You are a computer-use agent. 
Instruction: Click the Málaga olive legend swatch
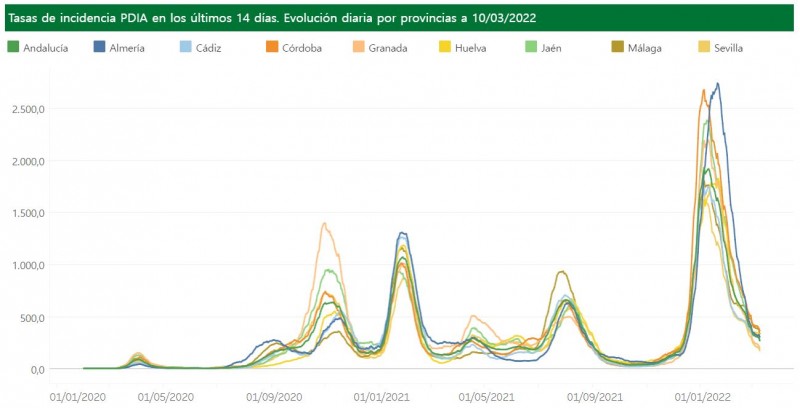[x=617, y=47]
